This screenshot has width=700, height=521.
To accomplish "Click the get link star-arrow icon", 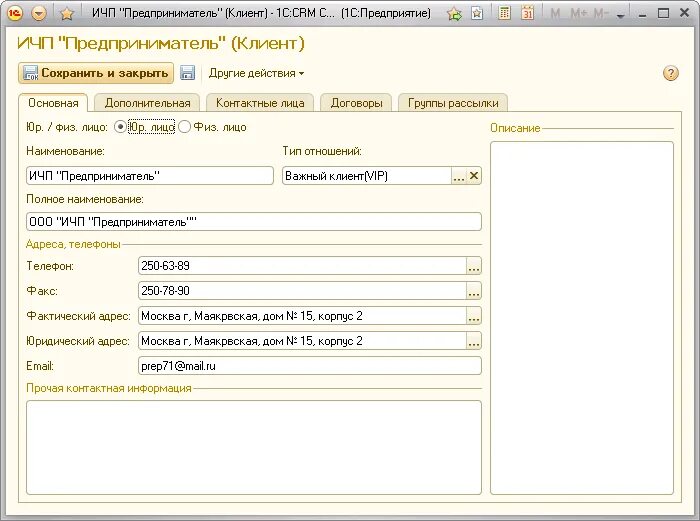I will [x=454, y=14].
